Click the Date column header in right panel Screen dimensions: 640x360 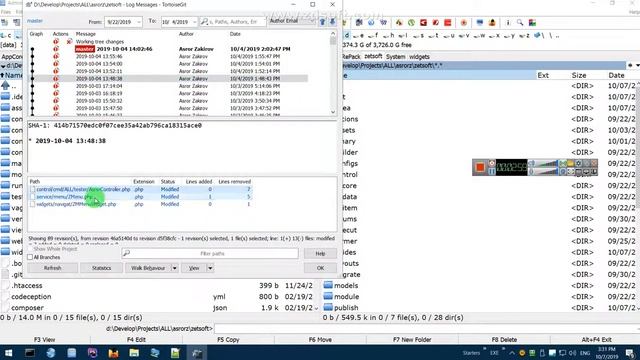click(616, 75)
